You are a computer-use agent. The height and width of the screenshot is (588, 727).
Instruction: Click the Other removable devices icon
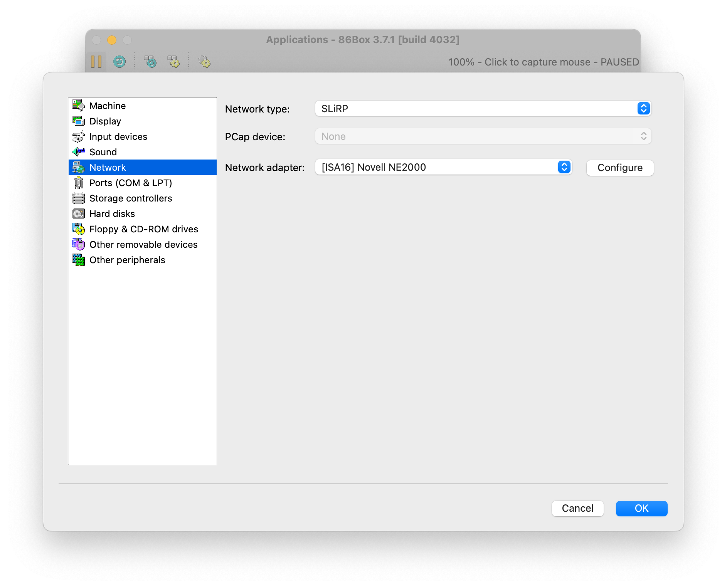(79, 244)
